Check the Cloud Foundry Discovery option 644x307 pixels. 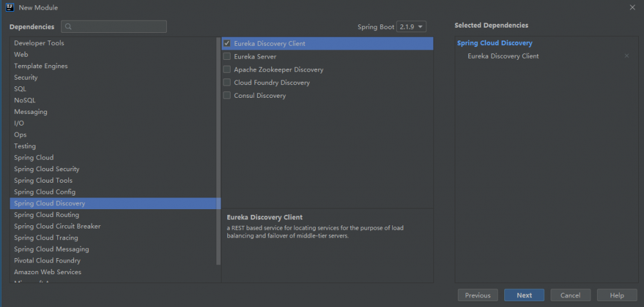point(227,82)
